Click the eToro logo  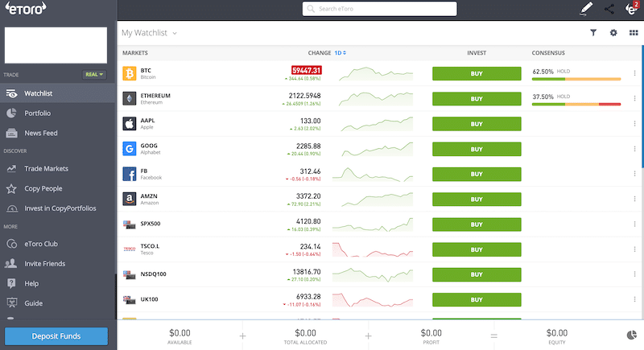coord(26,9)
